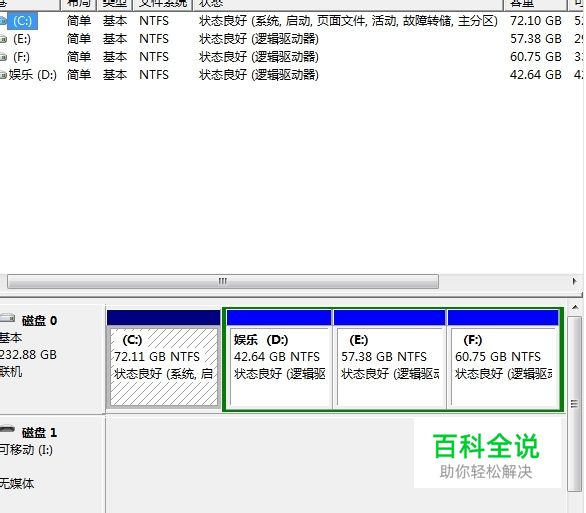
Task: Click the horizontal scrollbar thumb of volume list
Action: [223, 281]
